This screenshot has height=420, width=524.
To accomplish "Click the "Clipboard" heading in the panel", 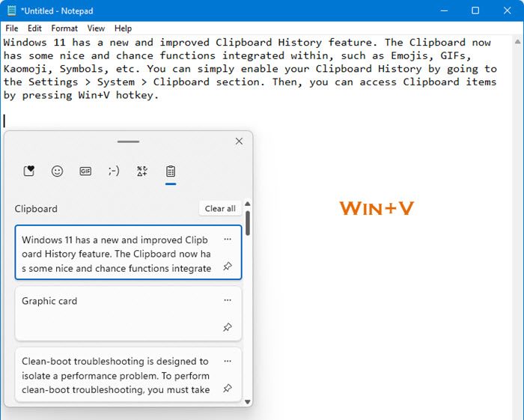I will pos(36,209).
